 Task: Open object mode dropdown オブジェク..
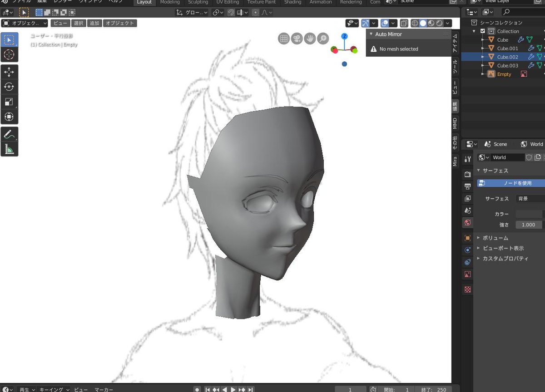coord(25,23)
